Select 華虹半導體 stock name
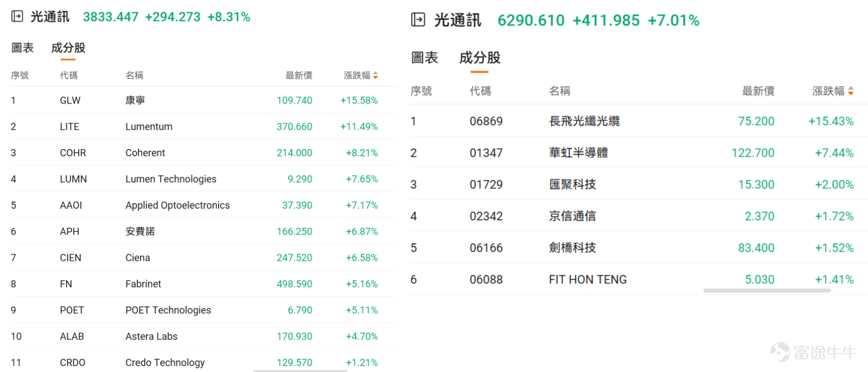Screen dimensions: 868x372 (x=578, y=153)
